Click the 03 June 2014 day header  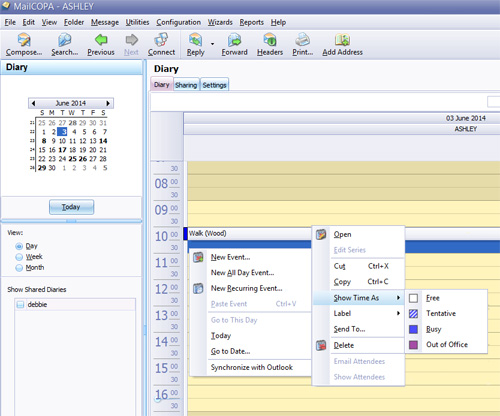click(466, 118)
